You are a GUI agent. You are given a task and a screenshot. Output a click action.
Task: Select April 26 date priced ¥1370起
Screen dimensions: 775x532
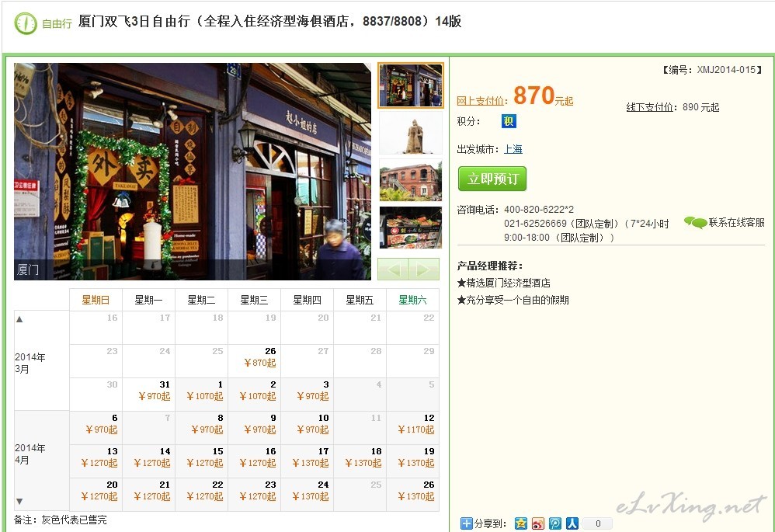coord(412,495)
